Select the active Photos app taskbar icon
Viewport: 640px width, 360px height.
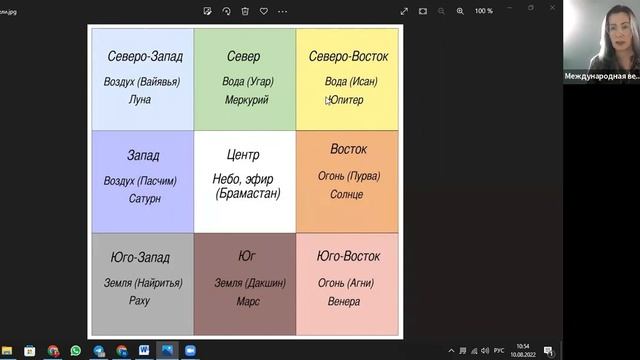click(x=167, y=350)
